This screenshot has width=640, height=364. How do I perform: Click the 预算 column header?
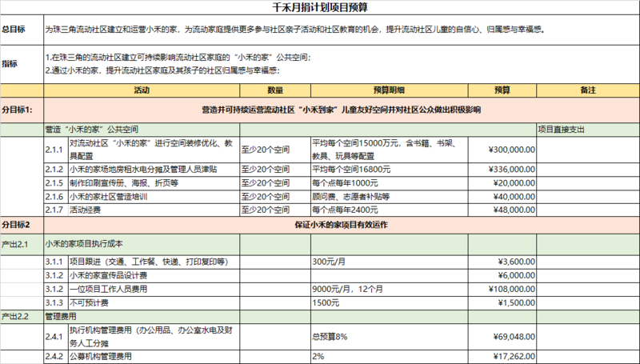[x=502, y=90]
